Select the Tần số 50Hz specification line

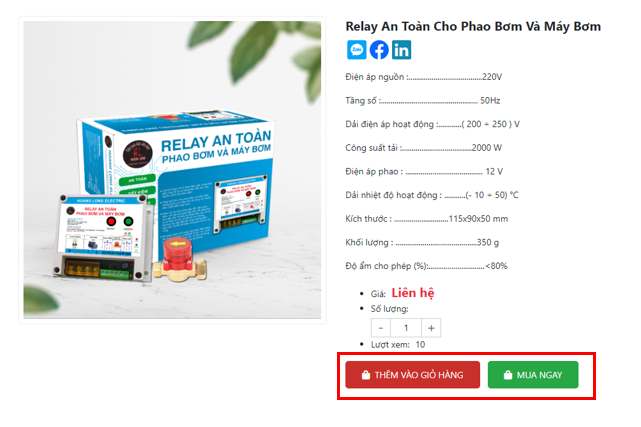coord(423,101)
